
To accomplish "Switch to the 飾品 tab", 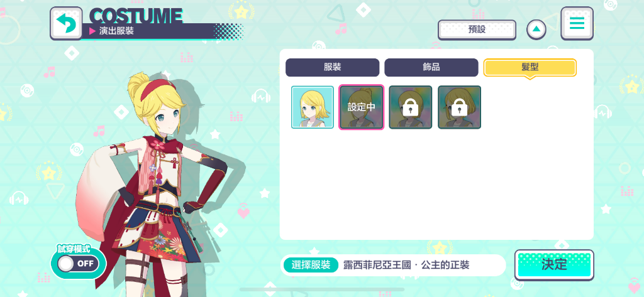I will pyautogui.click(x=431, y=67).
